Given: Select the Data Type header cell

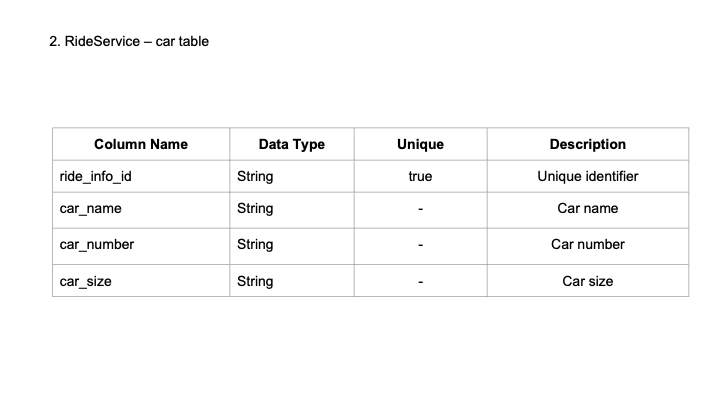Looking at the screenshot, I should (292, 144).
